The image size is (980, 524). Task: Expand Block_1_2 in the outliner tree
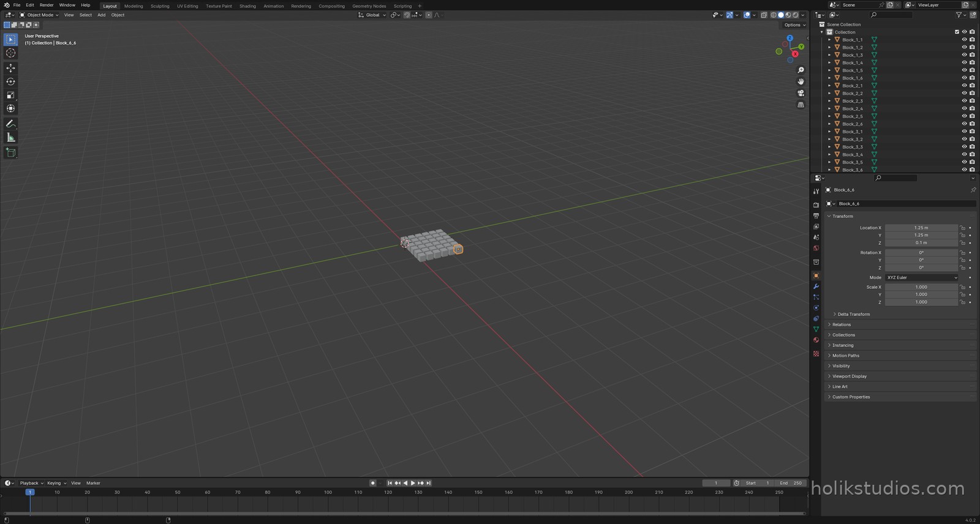tap(830, 47)
